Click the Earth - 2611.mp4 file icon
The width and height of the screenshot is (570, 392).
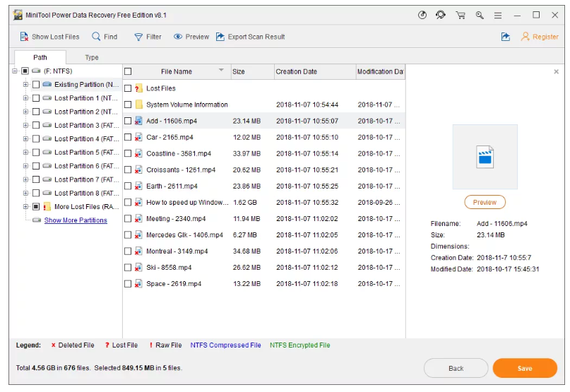138,186
